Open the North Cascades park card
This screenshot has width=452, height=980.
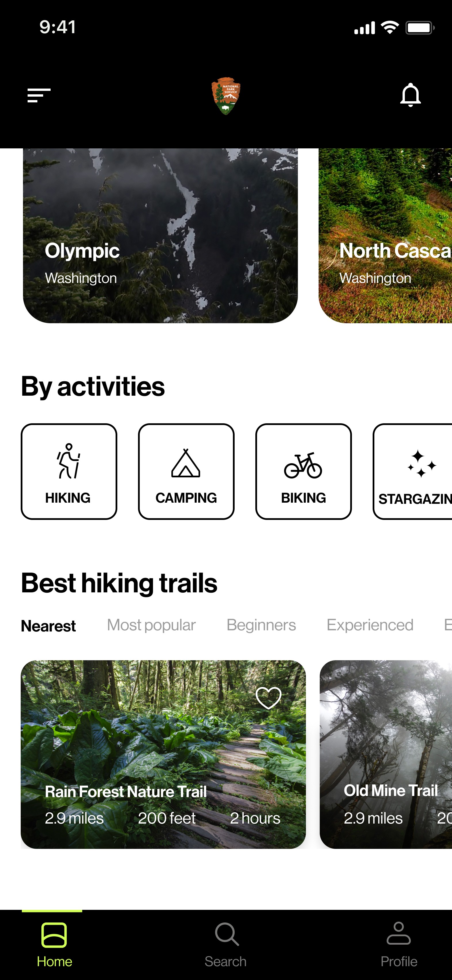tap(385, 236)
